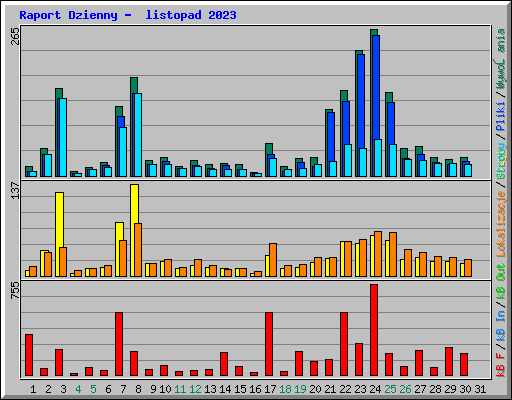Click the blue files bar for day 23

click(x=361, y=101)
